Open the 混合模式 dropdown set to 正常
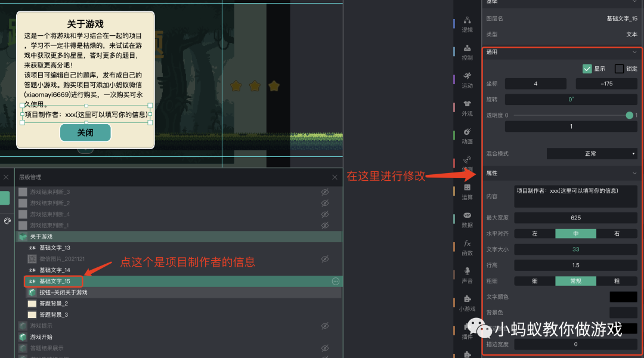644x358 pixels. point(592,153)
